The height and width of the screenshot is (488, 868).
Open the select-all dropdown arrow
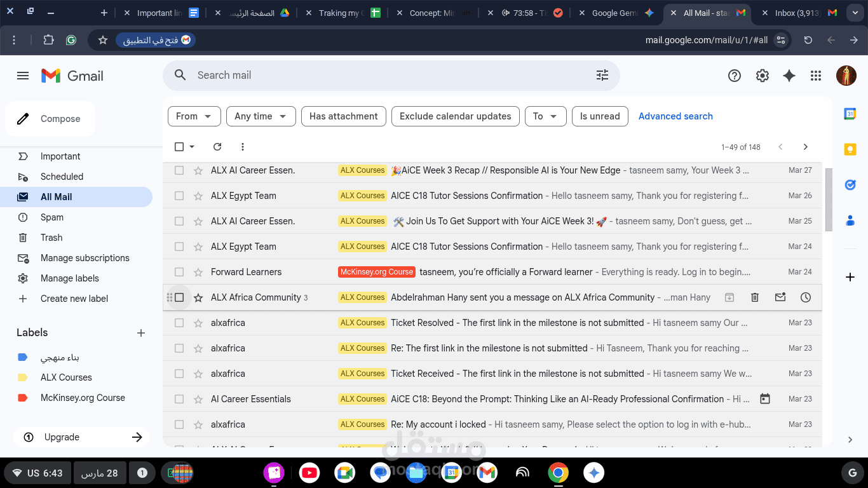193,147
